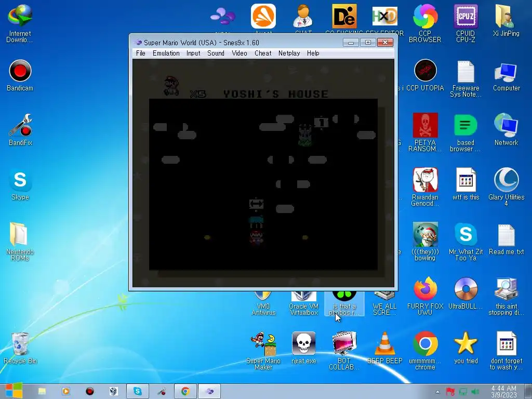
Task: Open the Netplay menu
Action: [289, 54]
